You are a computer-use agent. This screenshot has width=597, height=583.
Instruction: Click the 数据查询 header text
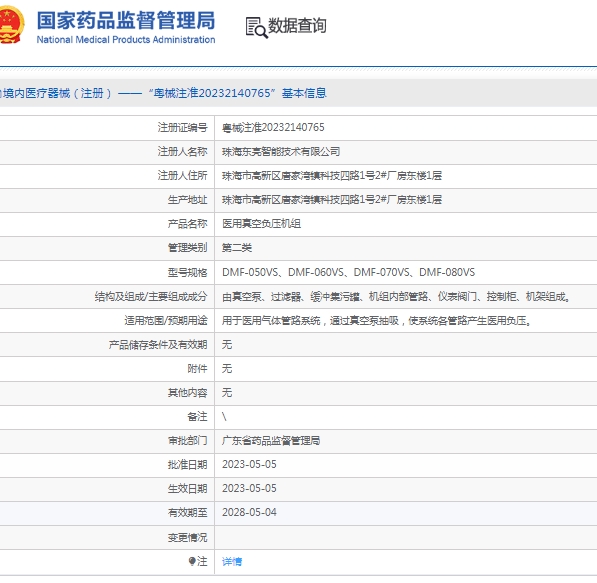point(297,26)
